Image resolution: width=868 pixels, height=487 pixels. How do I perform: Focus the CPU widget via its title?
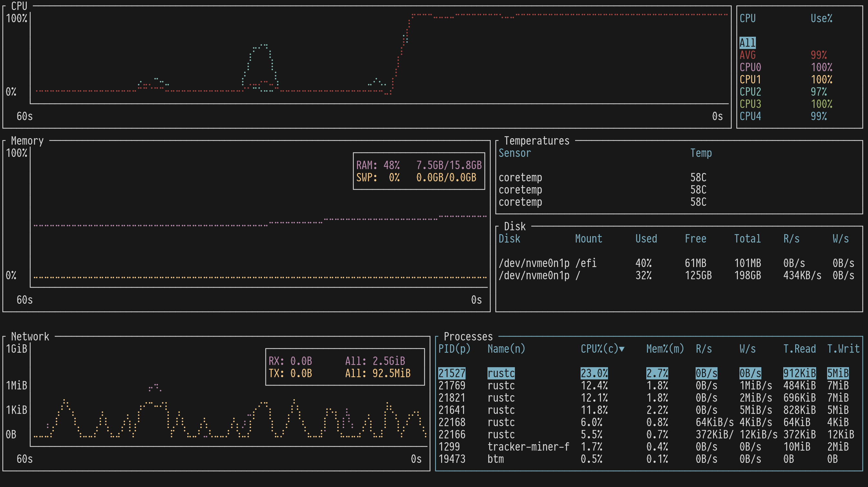coord(19,6)
